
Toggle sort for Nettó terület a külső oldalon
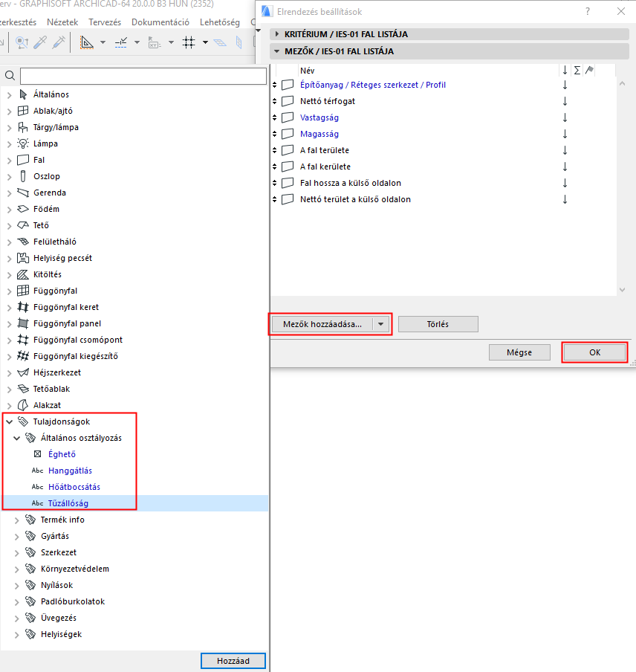tap(565, 199)
